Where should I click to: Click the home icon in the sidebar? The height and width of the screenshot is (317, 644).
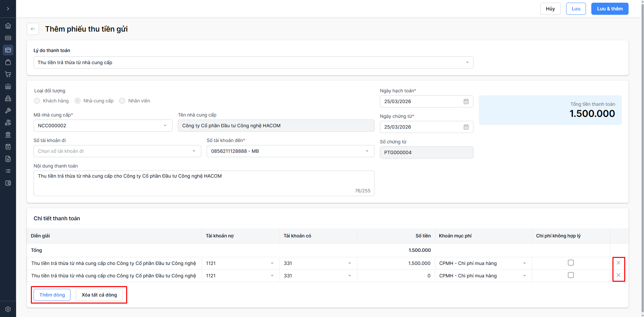(8, 26)
